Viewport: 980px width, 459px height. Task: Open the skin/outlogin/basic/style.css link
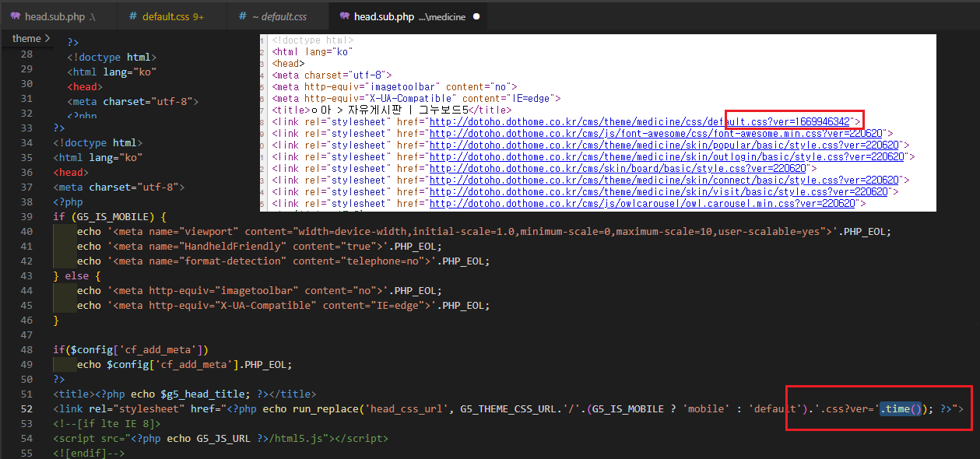pos(667,156)
